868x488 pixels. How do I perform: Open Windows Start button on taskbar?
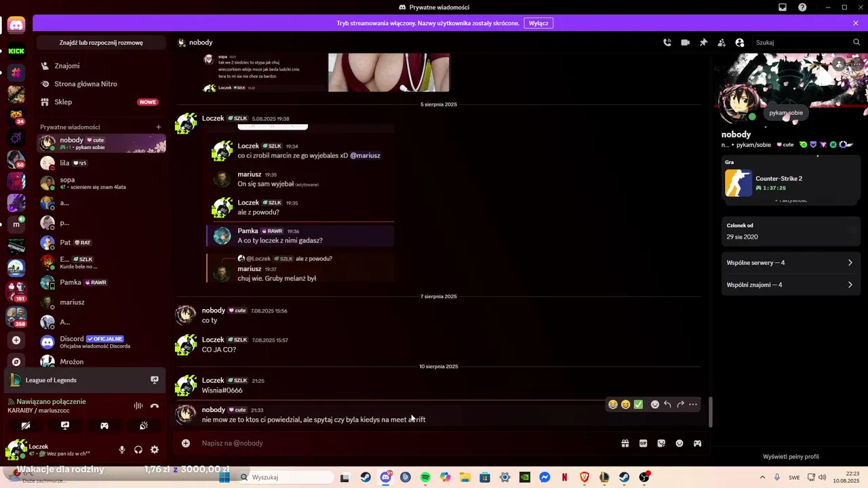tap(224, 477)
